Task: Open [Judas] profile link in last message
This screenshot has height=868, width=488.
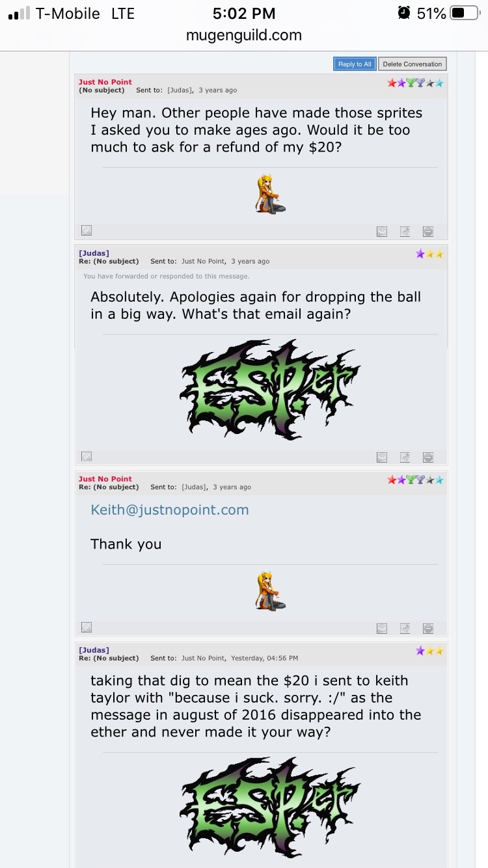Action: pyautogui.click(x=94, y=650)
